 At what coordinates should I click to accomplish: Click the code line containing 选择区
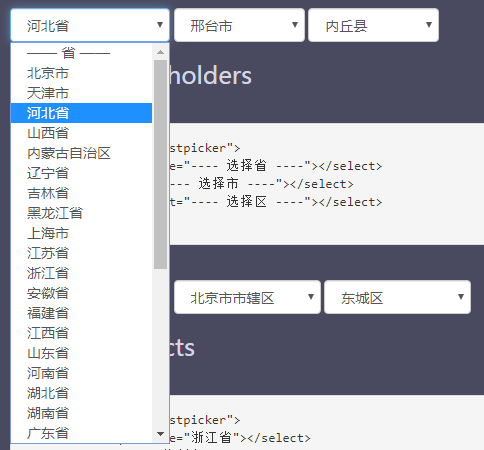pos(275,202)
